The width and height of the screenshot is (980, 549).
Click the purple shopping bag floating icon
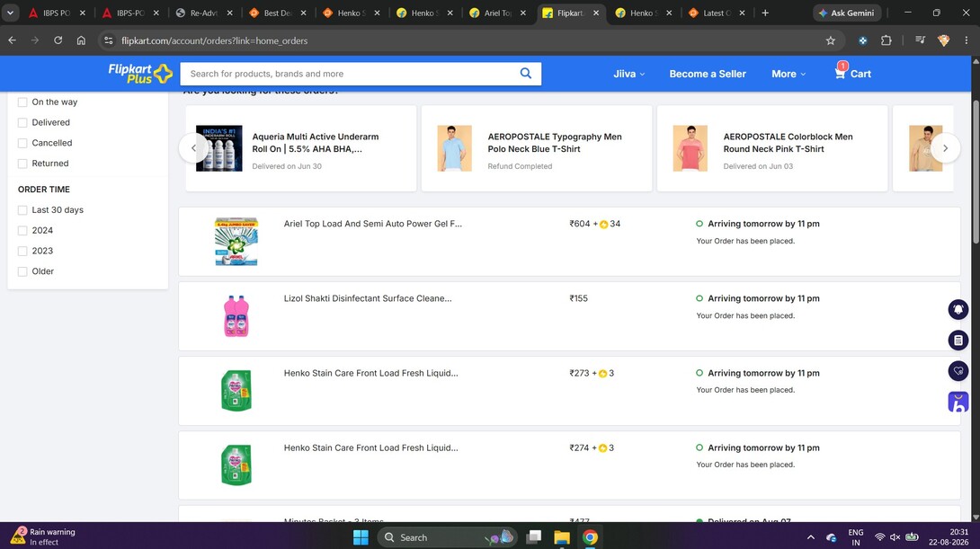click(958, 402)
